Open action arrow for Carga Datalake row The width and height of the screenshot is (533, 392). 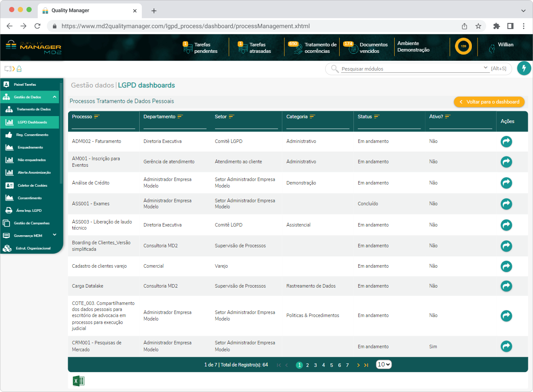pos(506,286)
